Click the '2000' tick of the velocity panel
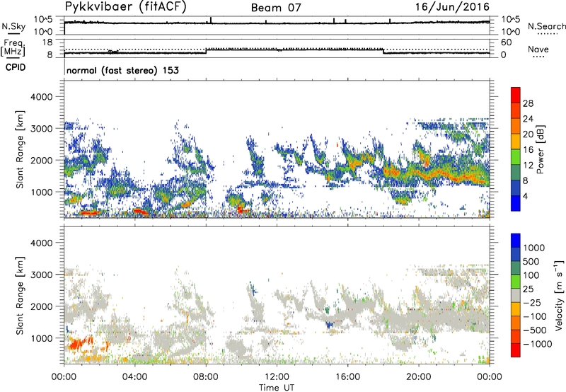This screenshot has height=392, width=566. [x=41, y=306]
